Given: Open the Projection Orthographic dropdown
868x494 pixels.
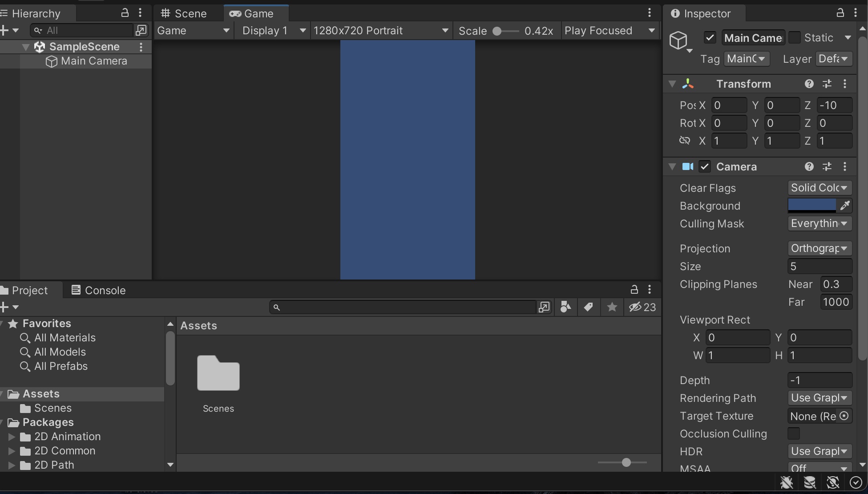Looking at the screenshot, I should tap(820, 248).
